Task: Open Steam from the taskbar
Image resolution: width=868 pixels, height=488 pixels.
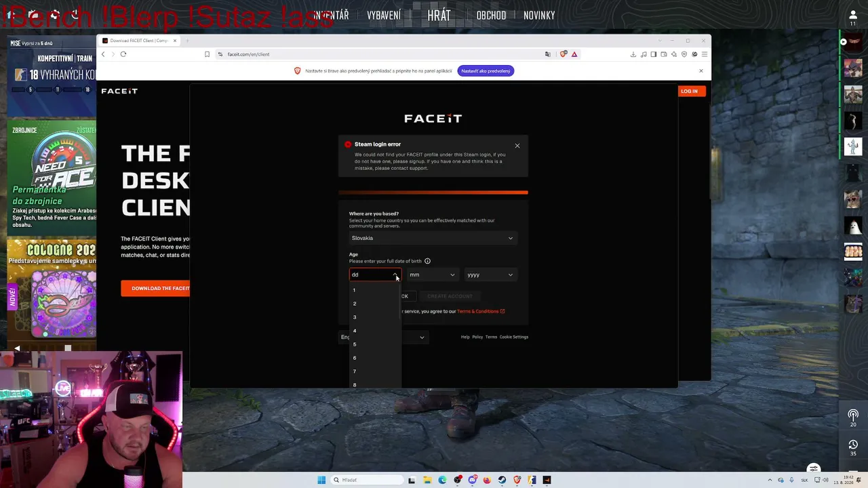Action: click(502, 480)
